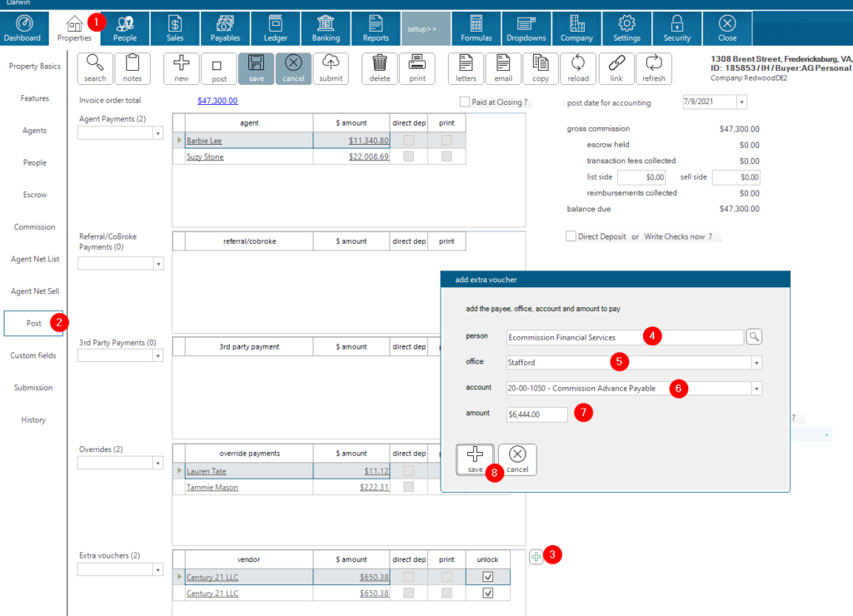This screenshot has height=616, width=853.
Task: Toggle direct dep for Lauren Tate
Action: click(408, 471)
